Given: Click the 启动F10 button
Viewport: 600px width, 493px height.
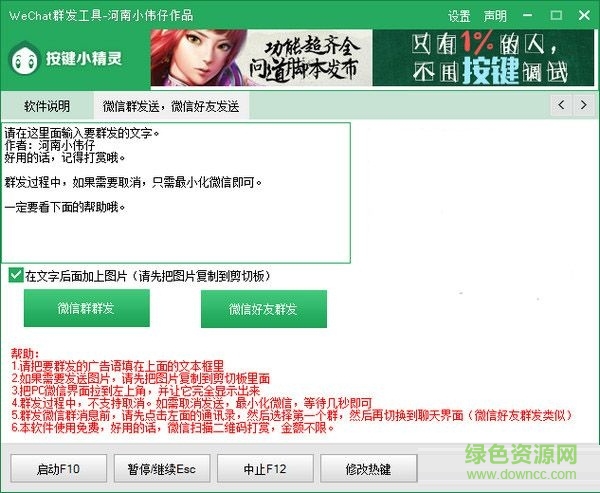Looking at the screenshot, I should [x=58, y=469].
